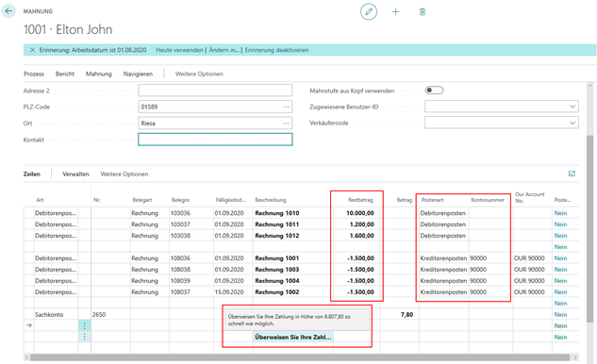The width and height of the screenshot is (597, 364).
Task: Click Kontonummer 90000 in Rechnung 1001 row
Action: click(x=478, y=258)
